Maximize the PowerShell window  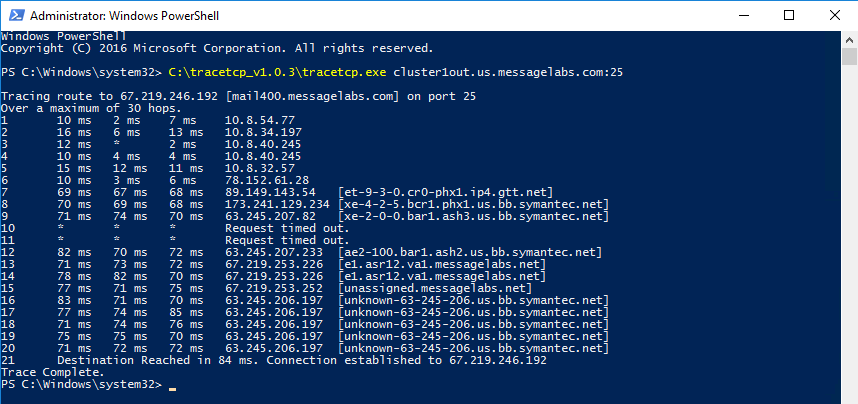click(789, 15)
